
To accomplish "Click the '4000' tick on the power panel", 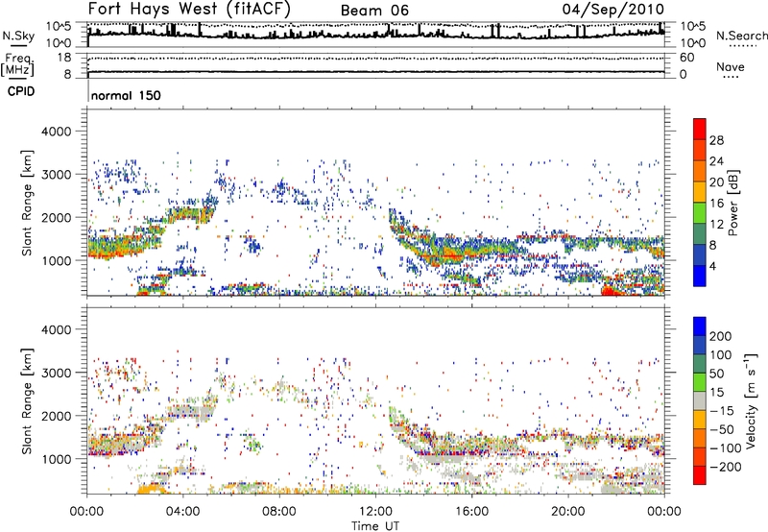I will [x=57, y=132].
